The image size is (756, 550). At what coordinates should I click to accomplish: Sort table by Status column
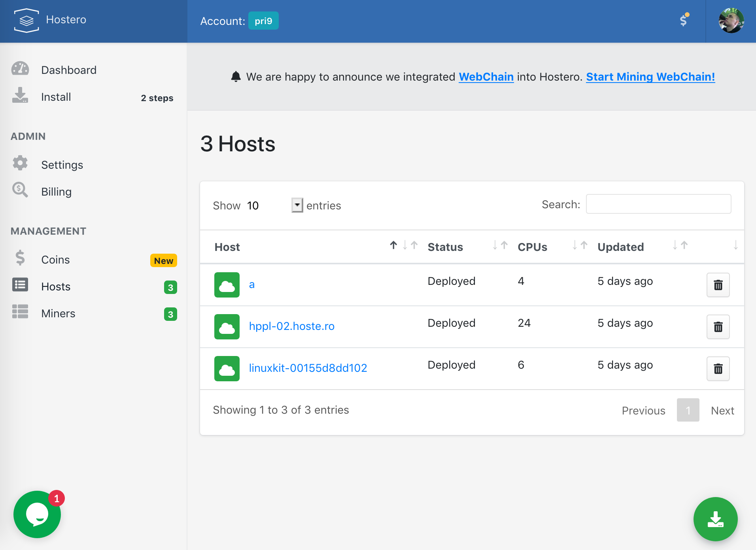[445, 247]
